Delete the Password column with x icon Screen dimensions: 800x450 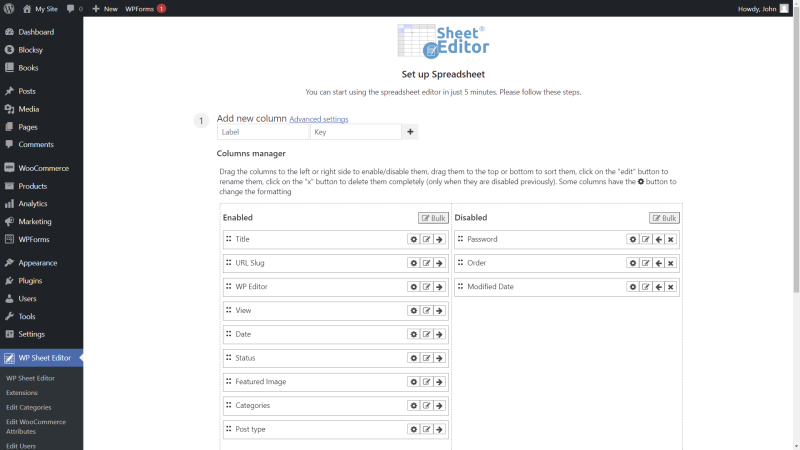(x=671, y=239)
